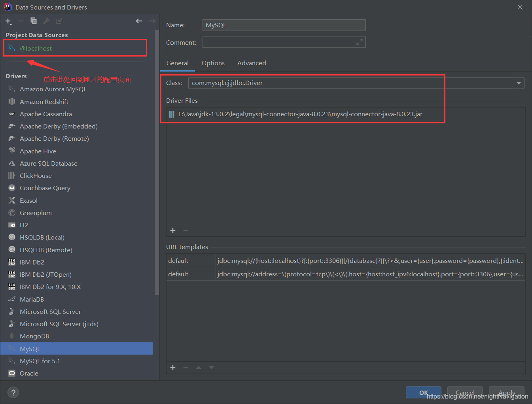Click the Greenplum driver icon
Viewport: 532px width, 404px height.
click(x=12, y=213)
